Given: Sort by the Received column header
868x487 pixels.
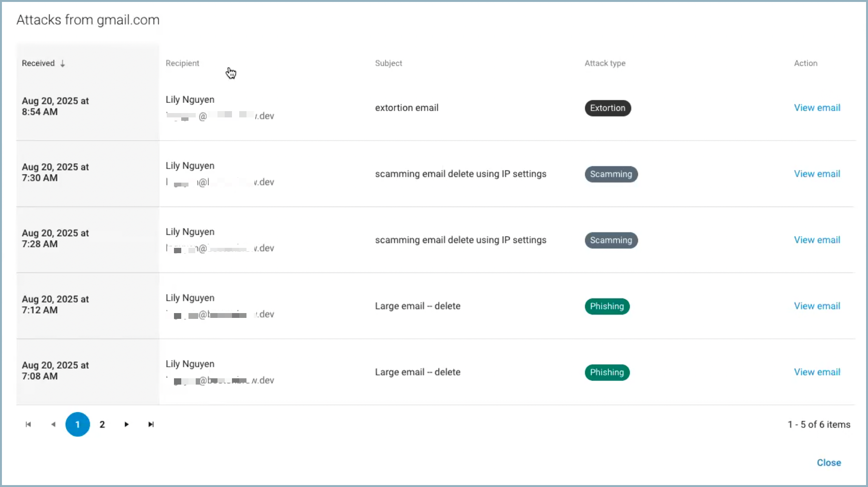Looking at the screenshot, I should [38, 63].
